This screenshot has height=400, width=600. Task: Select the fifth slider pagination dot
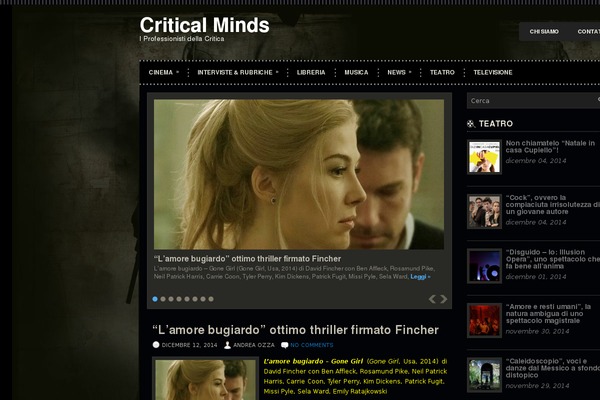click(187, 299)
